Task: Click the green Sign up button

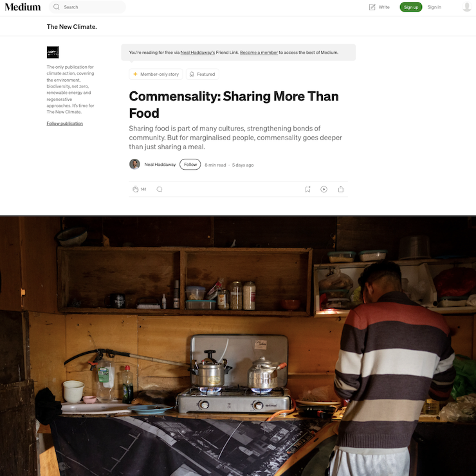Action: [411, 7]
